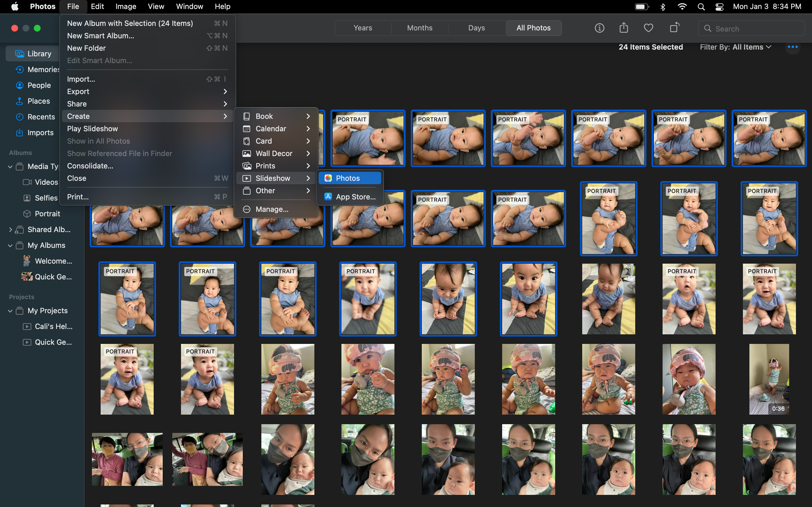The height and width of the screenshot is (507, 812).
Task: Click Manage option in share menu
Action: coord(272,209)
